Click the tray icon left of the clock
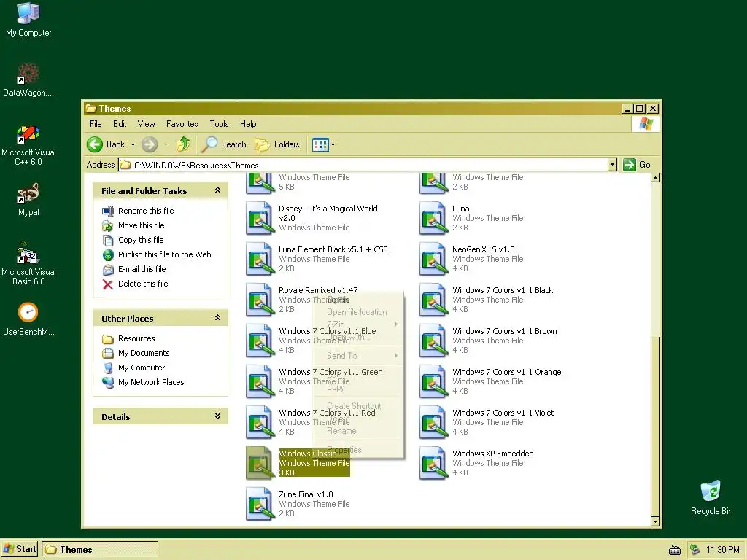Viewport: 747px width, 560px height. point(695,550)
